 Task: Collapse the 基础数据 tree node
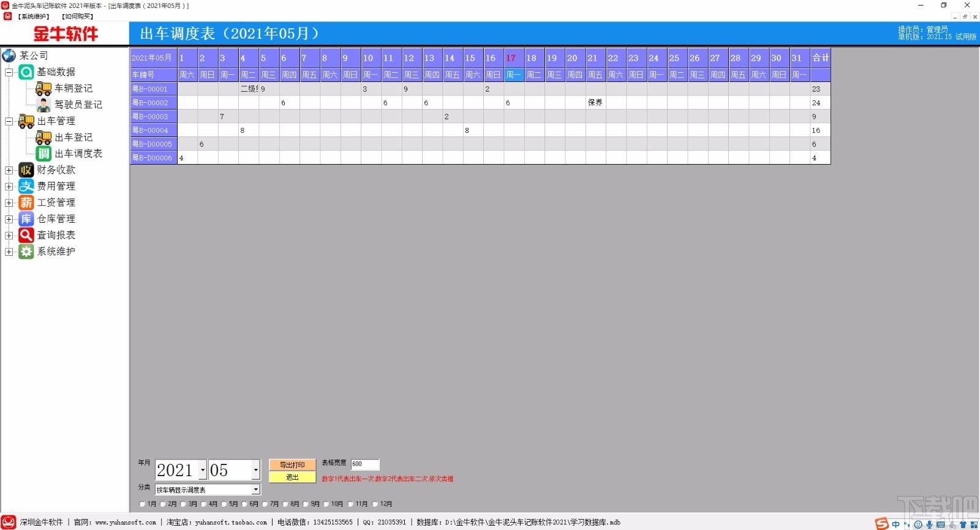point(9,72)
